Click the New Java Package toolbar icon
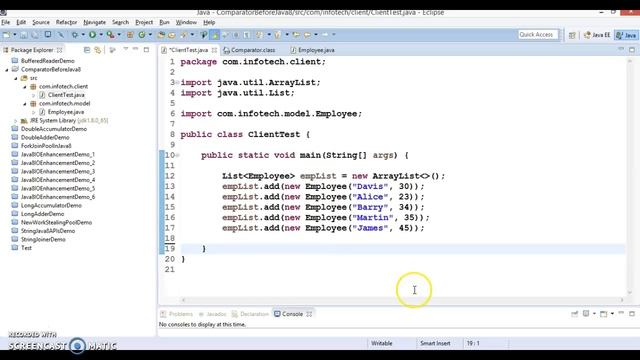 coord(130,35)
